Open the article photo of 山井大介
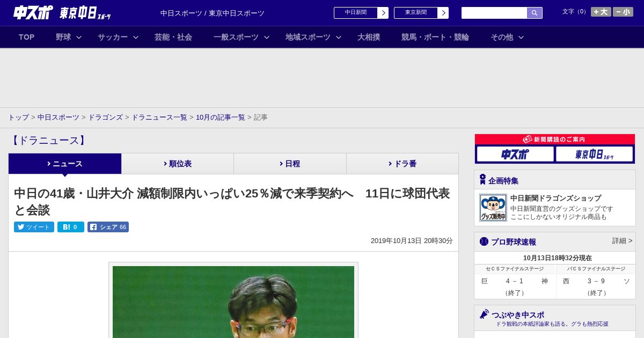Viewport: 644px width, 338px height. click(233, 302)
